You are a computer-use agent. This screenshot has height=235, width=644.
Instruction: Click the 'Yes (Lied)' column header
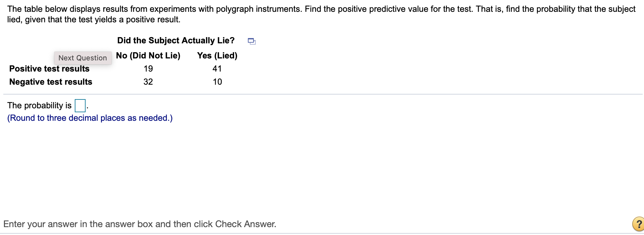[217, 55]
